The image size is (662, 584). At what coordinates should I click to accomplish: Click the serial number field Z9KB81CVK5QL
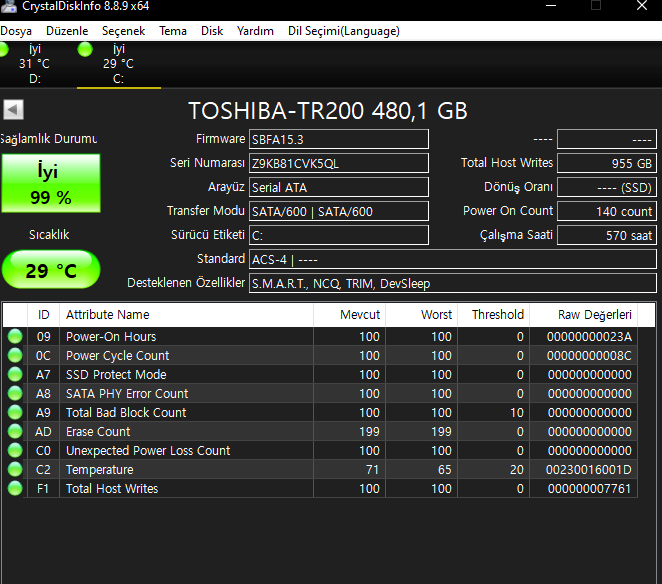[x=339, y=163]
